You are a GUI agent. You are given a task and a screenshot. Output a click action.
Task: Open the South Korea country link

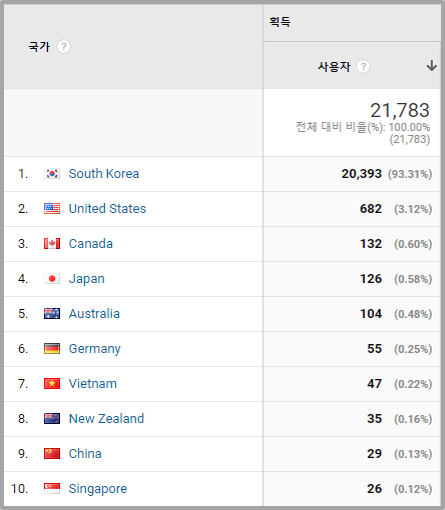click(104, 174)
